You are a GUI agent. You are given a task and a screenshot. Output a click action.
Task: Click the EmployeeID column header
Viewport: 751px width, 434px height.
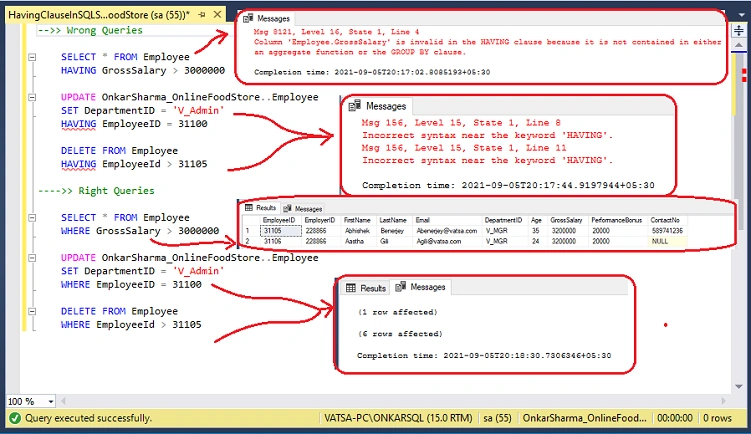coord(279,220)
